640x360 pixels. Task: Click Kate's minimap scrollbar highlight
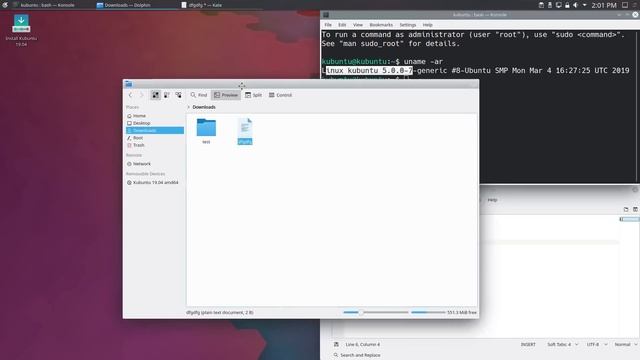[629, 219]
